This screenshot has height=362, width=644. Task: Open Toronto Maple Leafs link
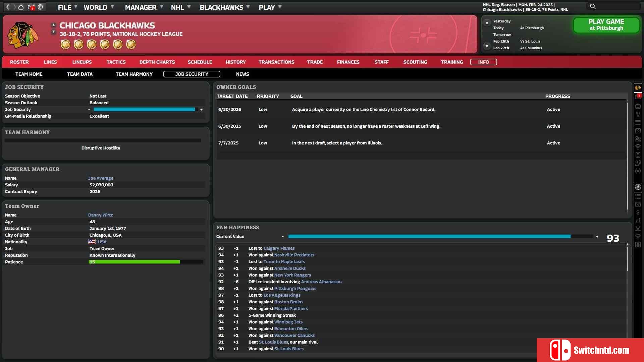click(x=284, y=261)
